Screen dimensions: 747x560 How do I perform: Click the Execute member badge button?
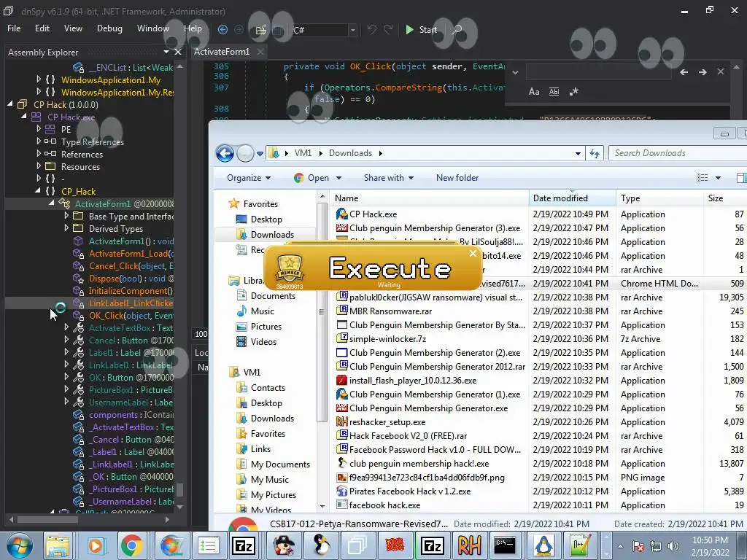coord(290,270)
